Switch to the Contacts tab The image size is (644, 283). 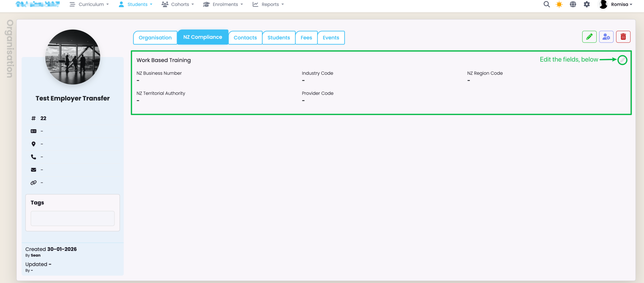pyautogui.click(x=245, y=38)
